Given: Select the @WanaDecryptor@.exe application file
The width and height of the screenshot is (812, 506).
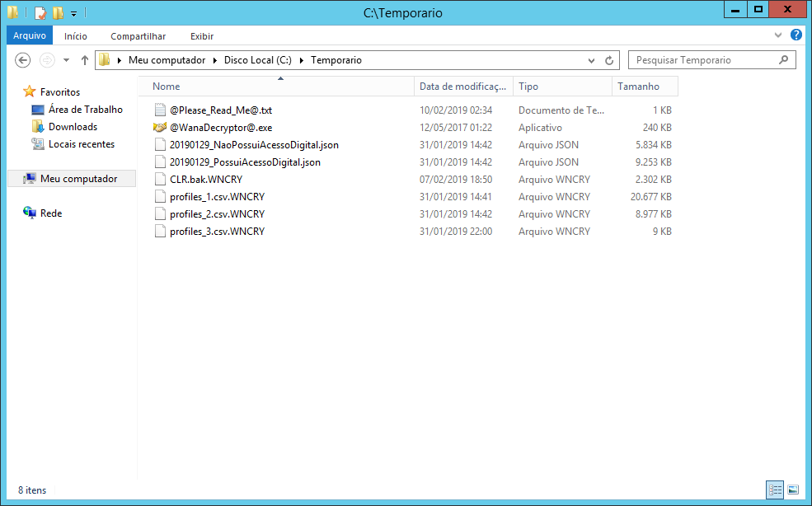Looking at the screenshot, I should point(220,128).
